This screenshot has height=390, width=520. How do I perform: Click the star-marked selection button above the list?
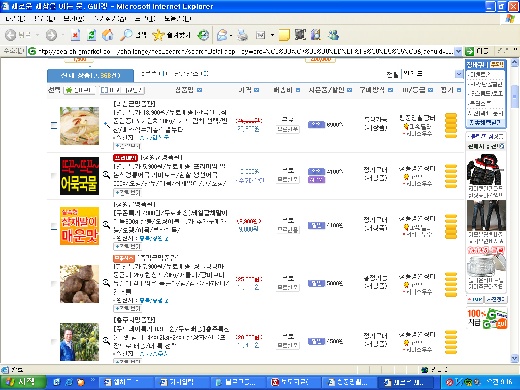click(79, 90)
